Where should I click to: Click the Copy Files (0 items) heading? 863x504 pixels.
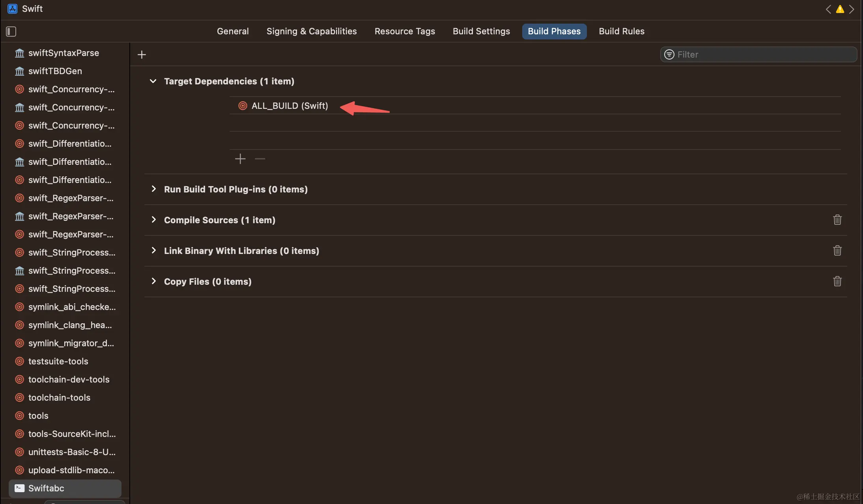(208, 282)
